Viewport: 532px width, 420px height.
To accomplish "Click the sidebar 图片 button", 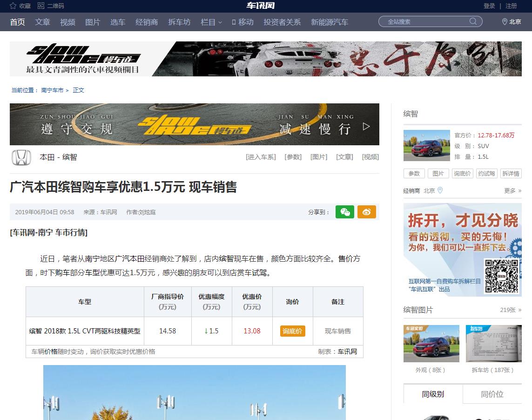I will pyautogui.click(x=438, y=174).
